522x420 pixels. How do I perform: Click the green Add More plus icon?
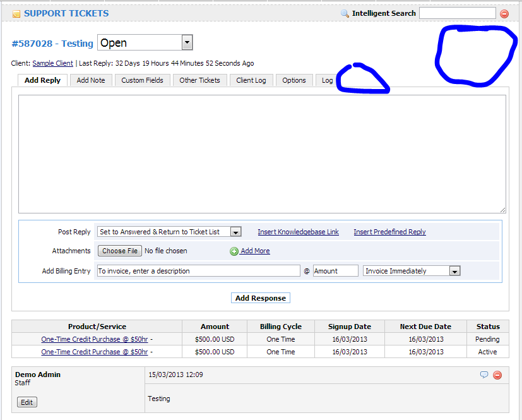click(x=234, y=251)
